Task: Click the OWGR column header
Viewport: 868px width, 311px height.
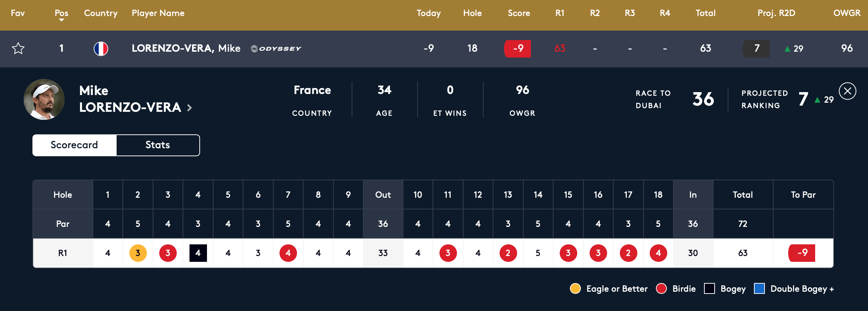Action: pyautogui.click(x=847, y=13)
